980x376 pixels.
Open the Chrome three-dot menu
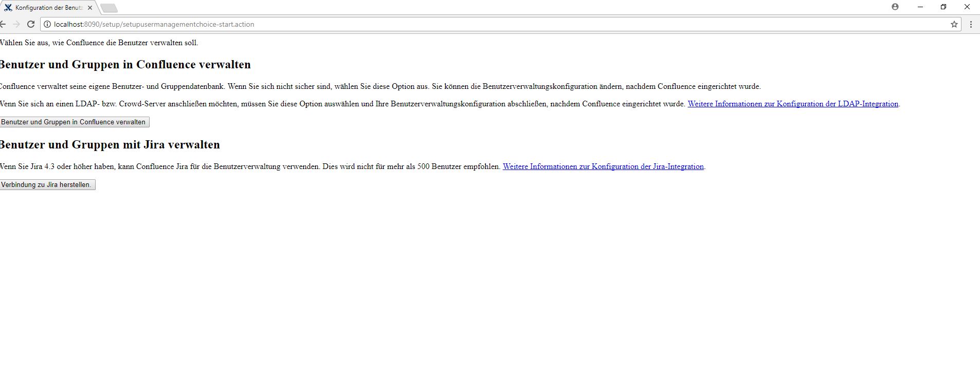[x=971, y=24]
